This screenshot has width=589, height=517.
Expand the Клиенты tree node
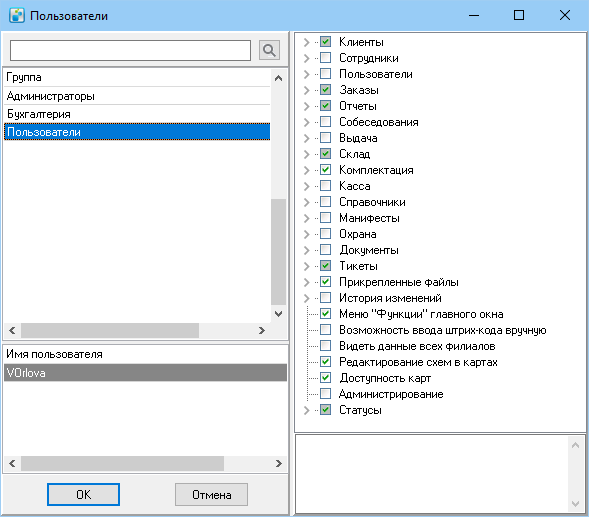(307, 42)
